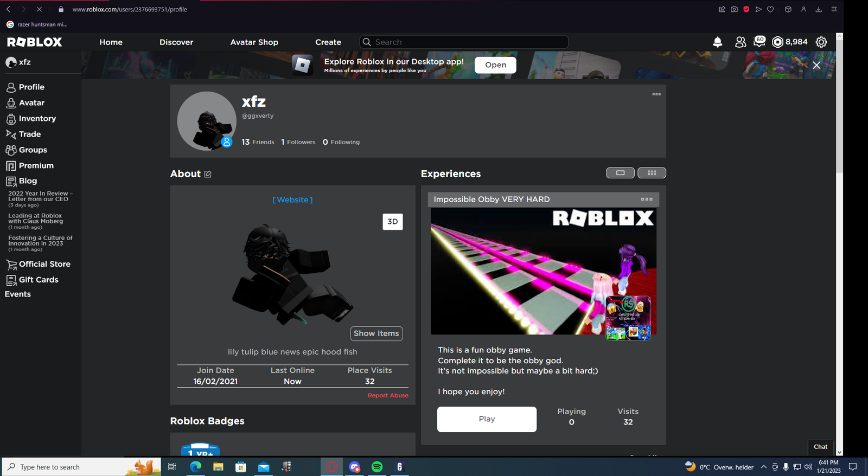
Task: View the 1 Followers list
Action: (298, 142)
